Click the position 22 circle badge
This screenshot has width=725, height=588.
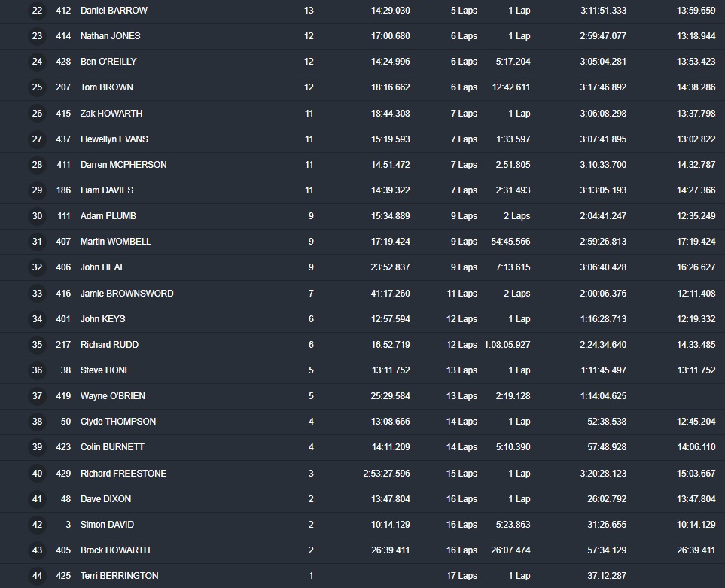(x=37, y=11)
